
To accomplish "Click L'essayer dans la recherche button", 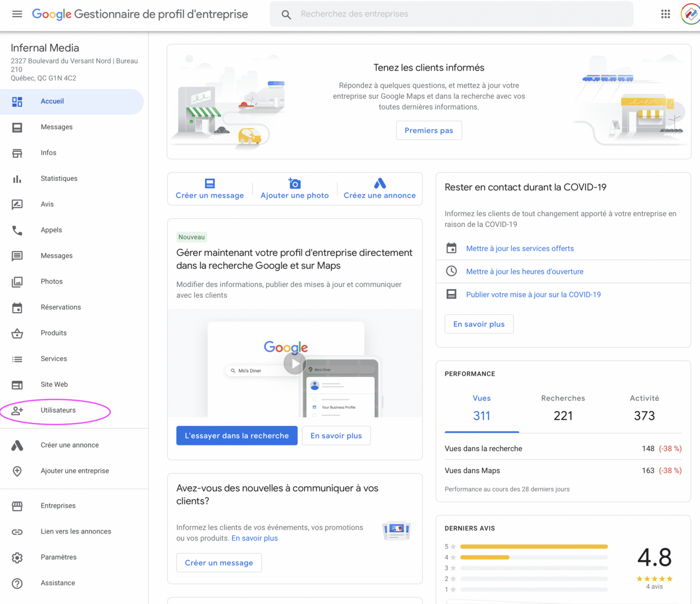I will (237, 436).
